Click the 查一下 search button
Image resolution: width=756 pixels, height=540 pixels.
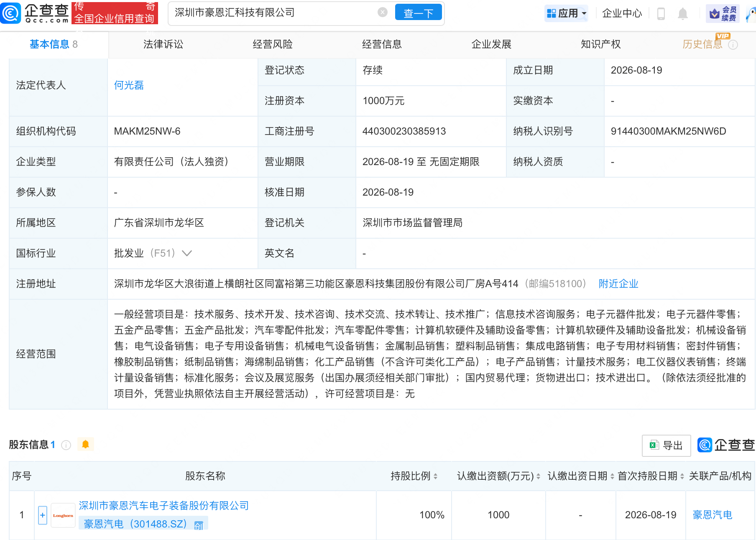(418, 13)
